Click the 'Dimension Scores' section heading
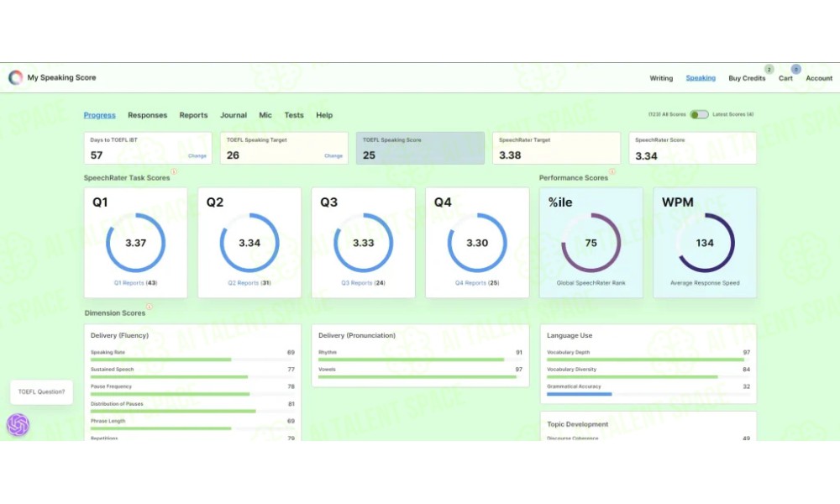Screen dimensions: 840x504 [x=114, y=313]
